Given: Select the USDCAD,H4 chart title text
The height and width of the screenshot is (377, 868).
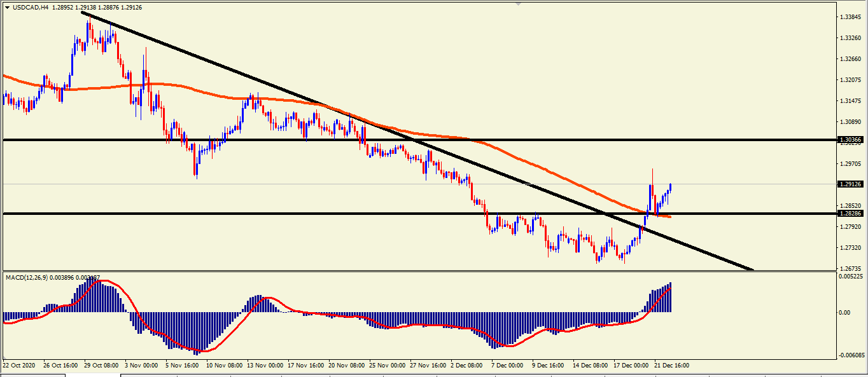Looking at the screenshot, I should tap(31, 8).
